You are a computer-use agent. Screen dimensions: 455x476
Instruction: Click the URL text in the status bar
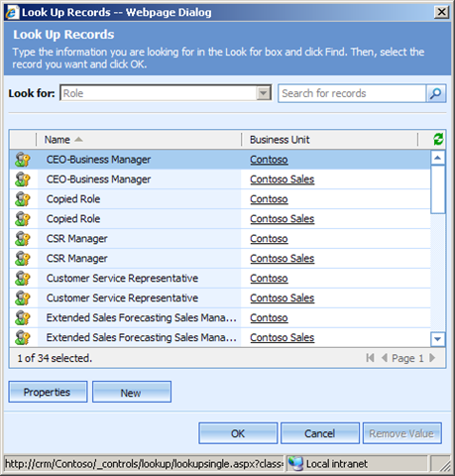pos(145,464)
